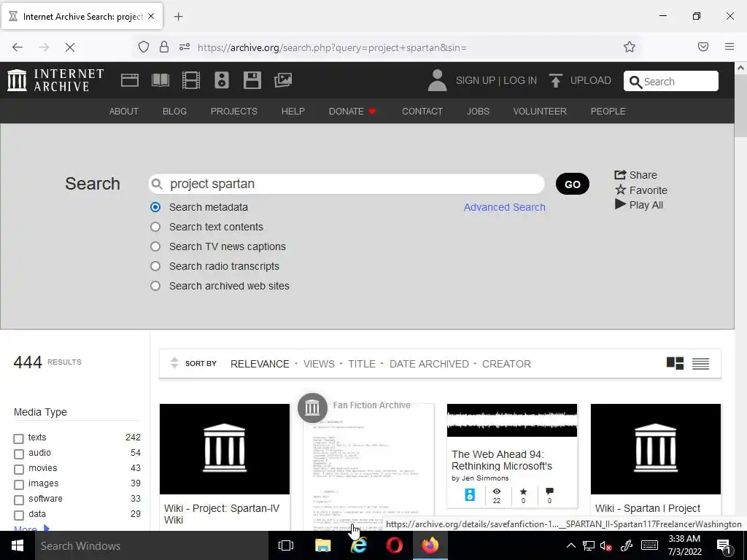Open the Texts book icon
747x560 pixels.
(160, 80)
